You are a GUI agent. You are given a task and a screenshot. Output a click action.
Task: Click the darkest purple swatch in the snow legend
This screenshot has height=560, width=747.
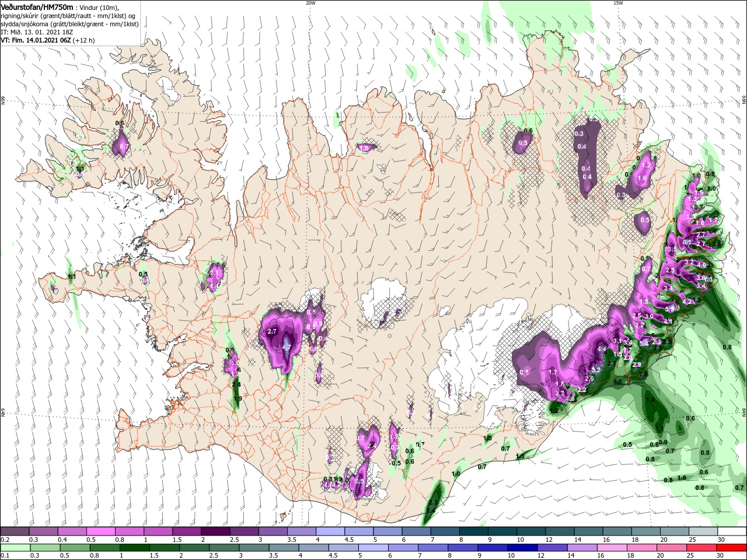click(x=215, y=531)
